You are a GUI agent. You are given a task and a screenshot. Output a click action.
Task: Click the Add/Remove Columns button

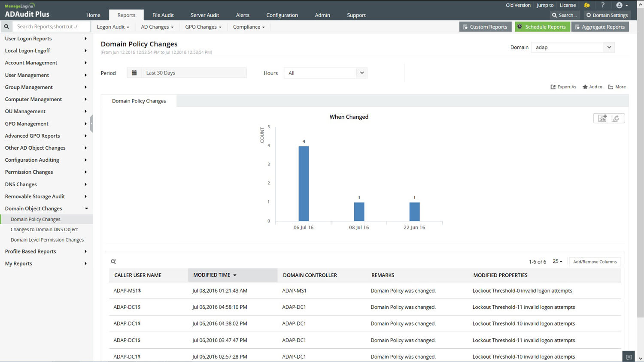[x=595, y=262]
